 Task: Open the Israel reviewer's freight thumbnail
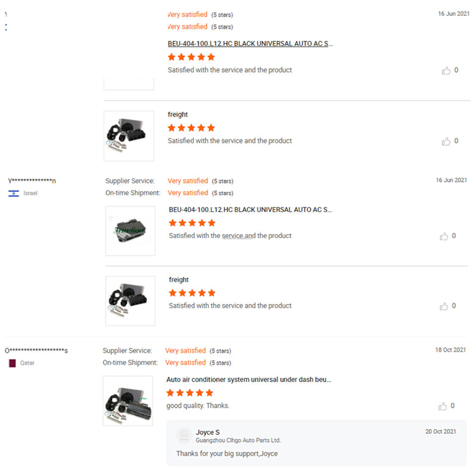click(130, 301)
